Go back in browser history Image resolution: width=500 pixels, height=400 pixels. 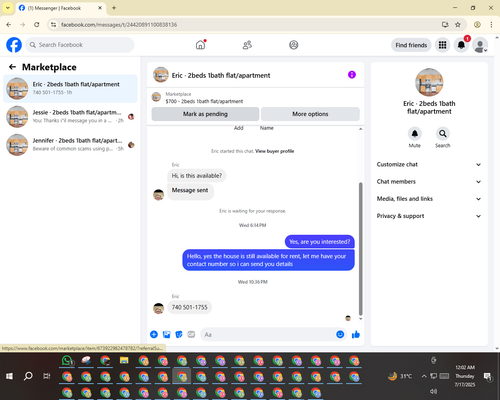click(x=9, y=25)
